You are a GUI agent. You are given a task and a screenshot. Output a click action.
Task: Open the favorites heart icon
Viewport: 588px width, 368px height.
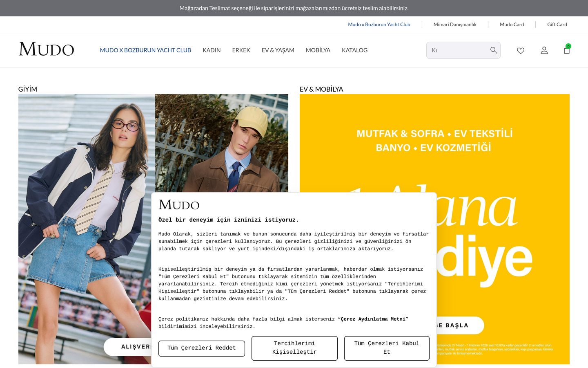tap(521, 51)
